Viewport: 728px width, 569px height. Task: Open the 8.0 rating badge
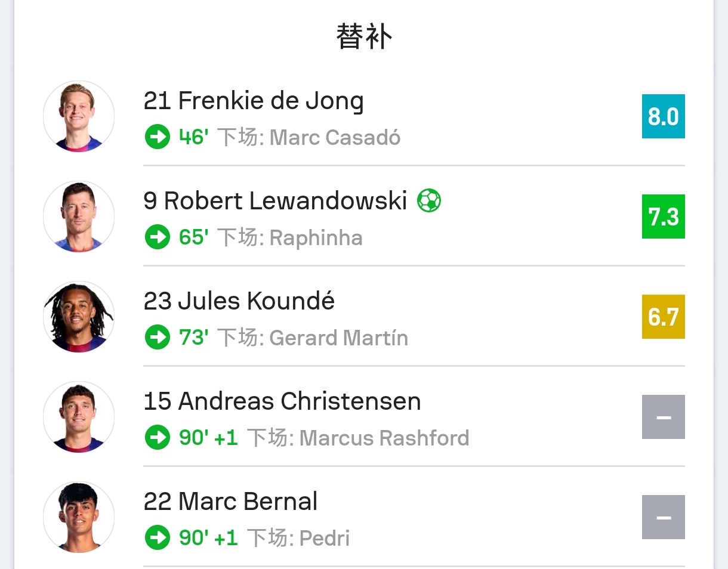[664, 116]
